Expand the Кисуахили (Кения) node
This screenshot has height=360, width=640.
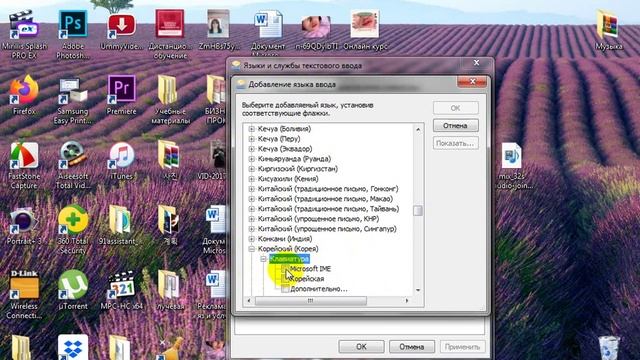tap(252, 179)
